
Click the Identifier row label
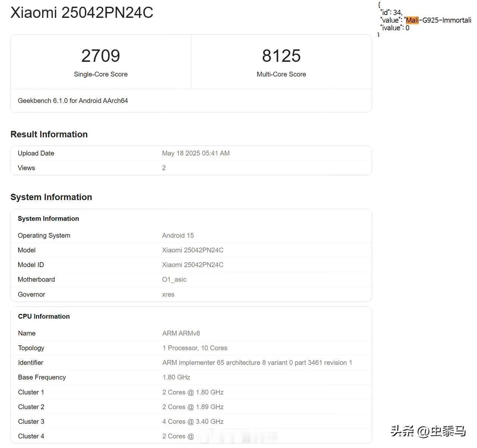coord(31,363)
